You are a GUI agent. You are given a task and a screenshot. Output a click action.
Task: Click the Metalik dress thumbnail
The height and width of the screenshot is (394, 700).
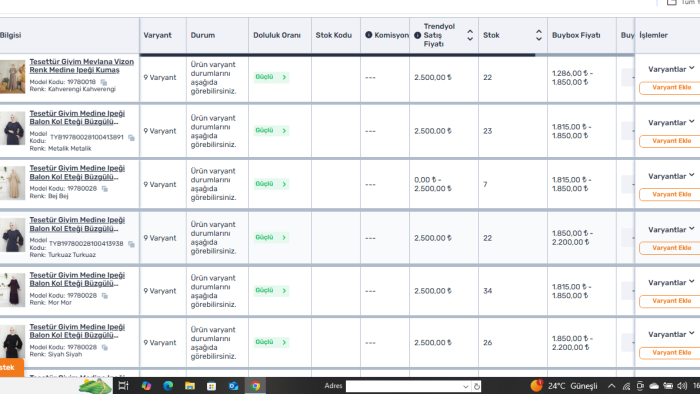pos(12,129)
